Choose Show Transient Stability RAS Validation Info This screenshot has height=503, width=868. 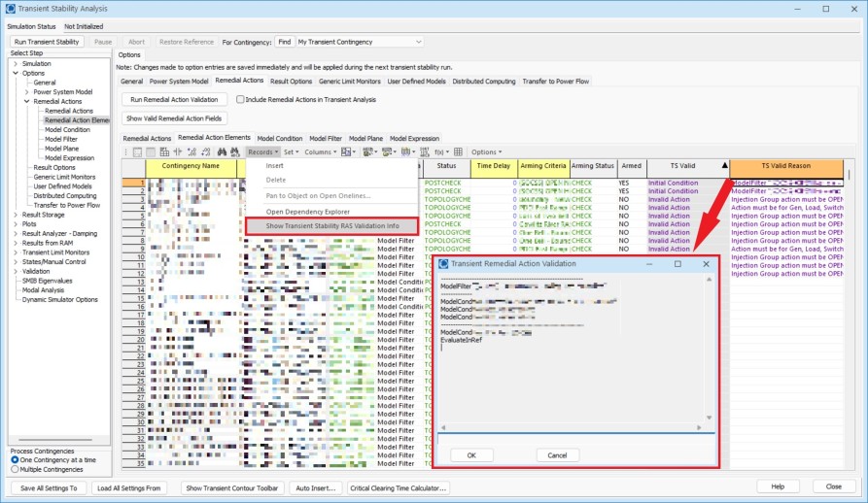[332, 225]
